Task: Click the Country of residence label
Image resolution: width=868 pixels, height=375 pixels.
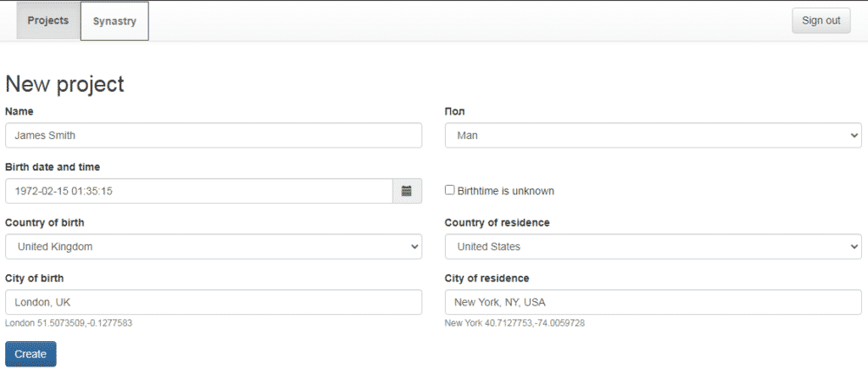Action: (x=497, y=222)
